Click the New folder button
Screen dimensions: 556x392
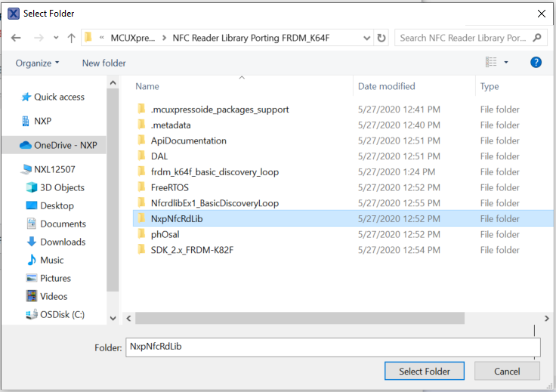(x=103, y=63)
